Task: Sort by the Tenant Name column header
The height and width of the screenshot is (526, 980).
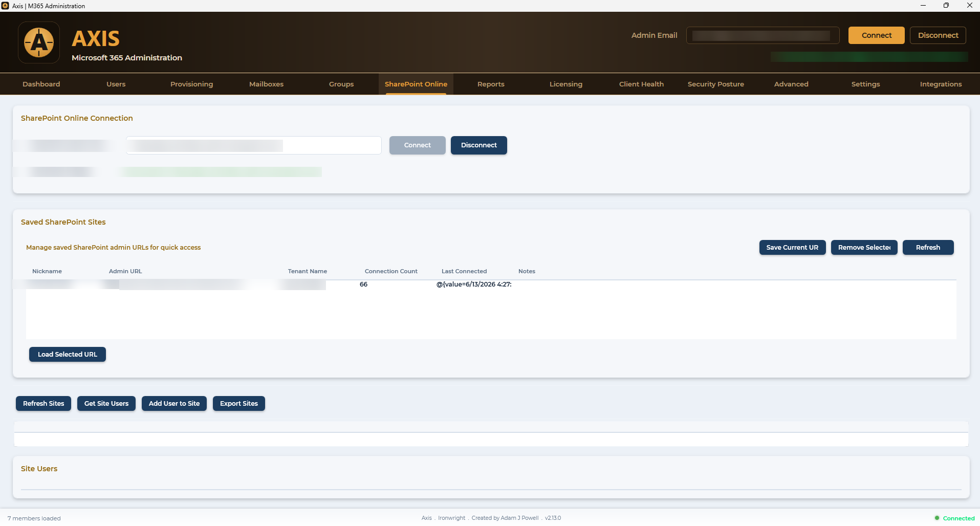Action: click(x=308, y=272)
